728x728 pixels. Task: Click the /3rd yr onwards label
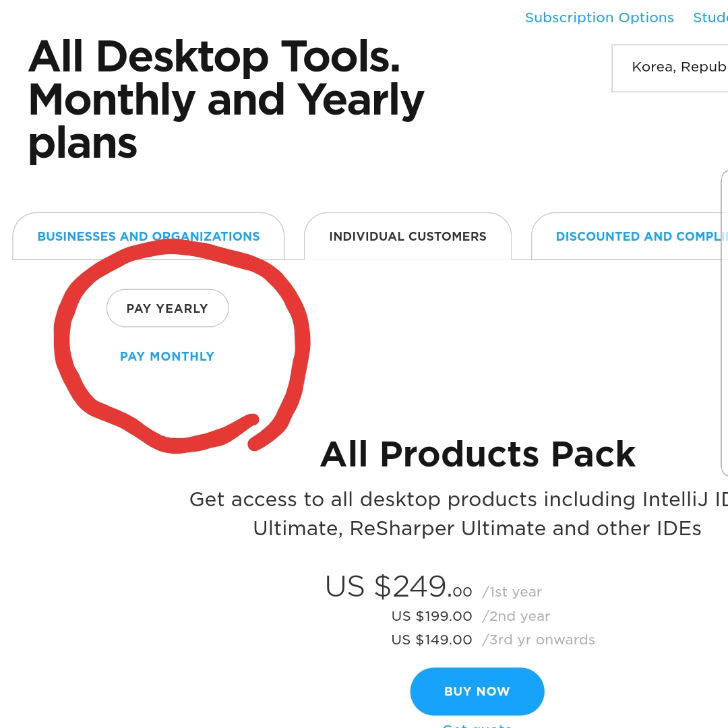click(539, 640)
